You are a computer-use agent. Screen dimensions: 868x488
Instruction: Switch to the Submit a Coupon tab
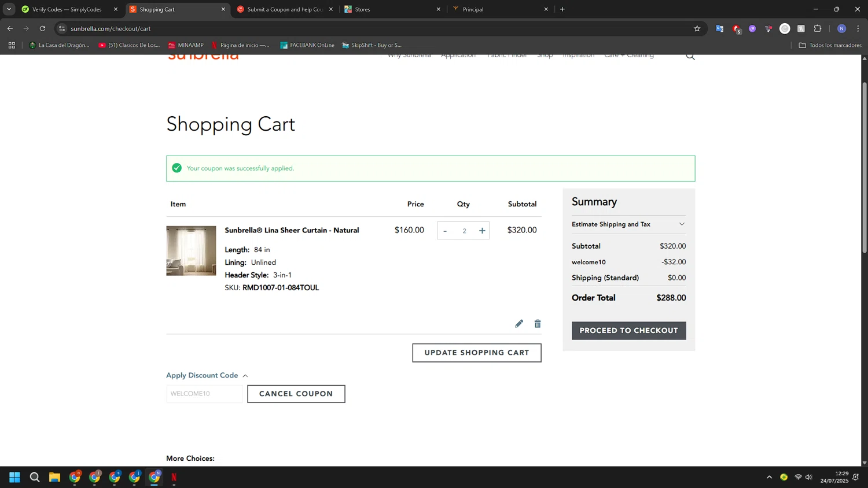[285, 9]
